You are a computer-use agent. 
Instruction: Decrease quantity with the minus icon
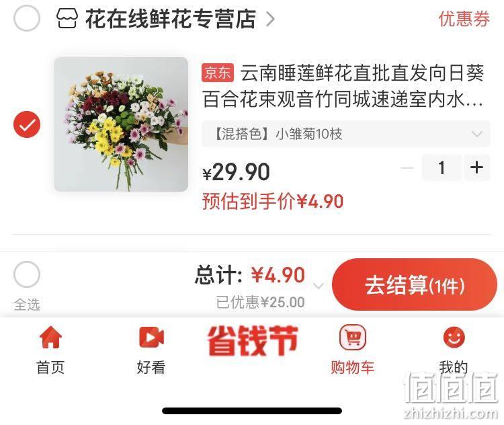(407, 167)
